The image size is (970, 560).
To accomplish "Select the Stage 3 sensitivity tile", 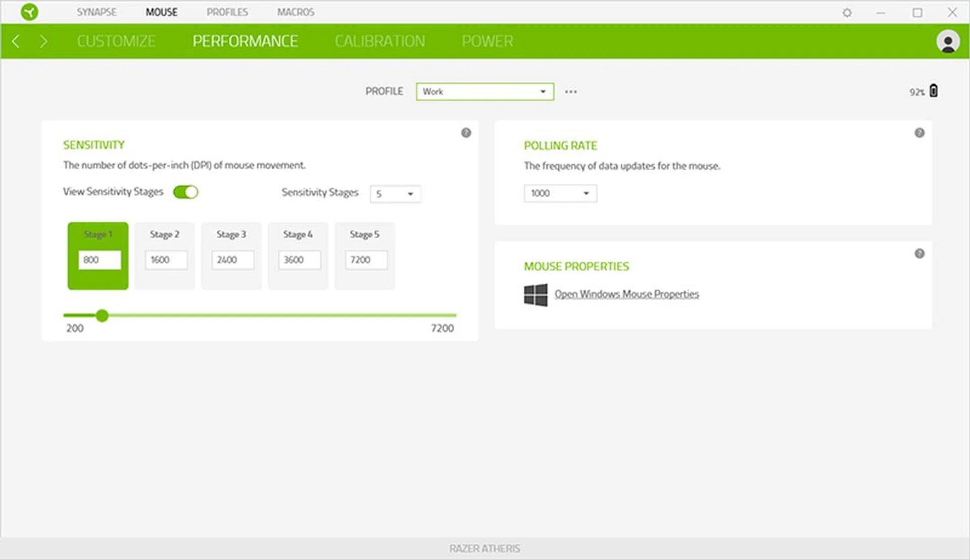I will pos(231,235).
